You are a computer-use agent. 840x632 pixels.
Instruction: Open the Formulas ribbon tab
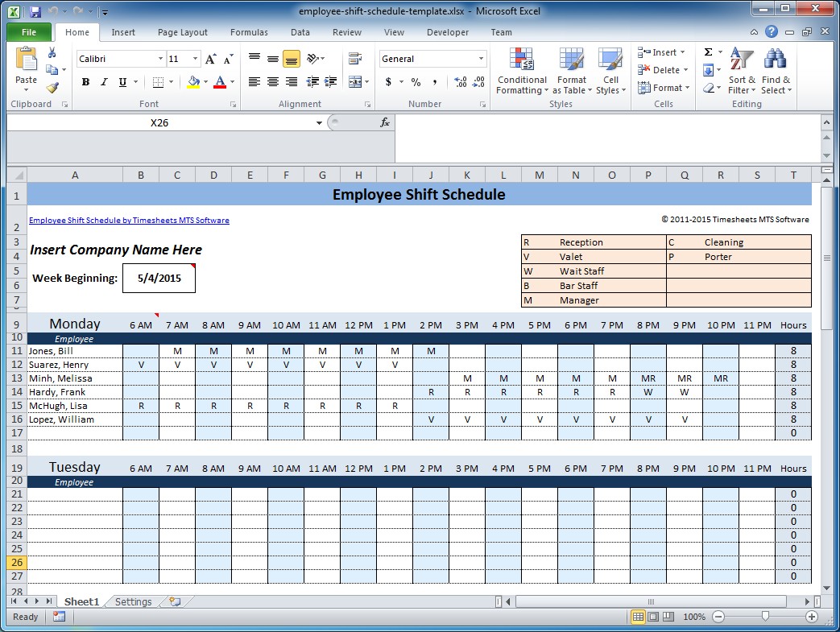[249, 32]
